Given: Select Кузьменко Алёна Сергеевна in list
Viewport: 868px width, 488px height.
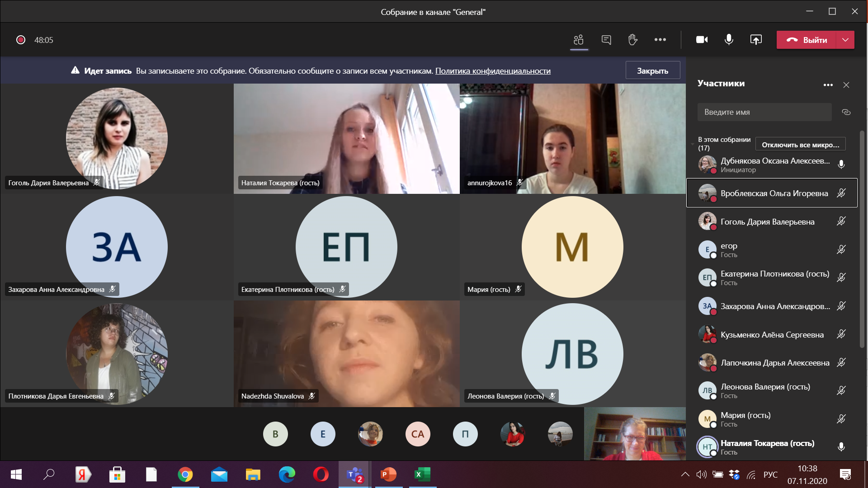Looking at the screenshot, I should 772,335.
